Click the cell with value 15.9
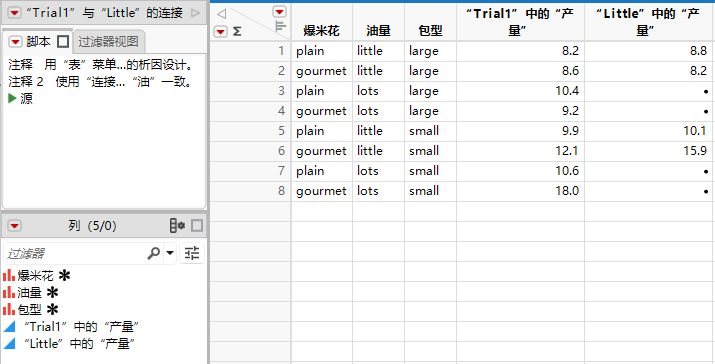Viewport: 715px width, 364px height. 648,151
